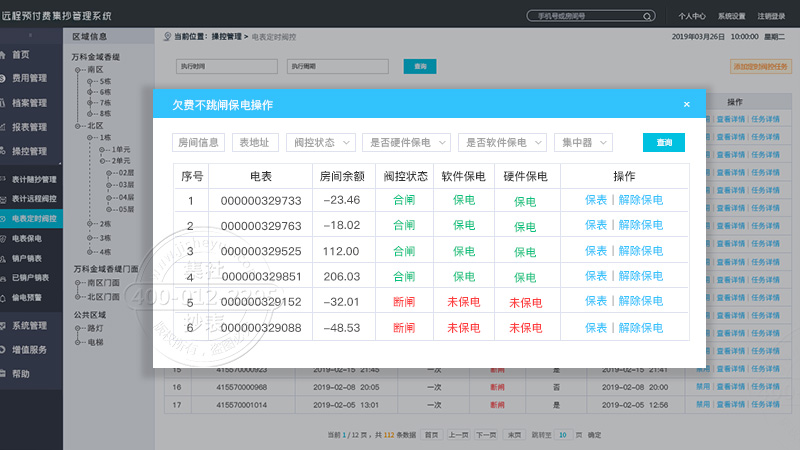Viewport: 800px width, 450px height.
Task: Open 档案管理 in the sidebar
Action: click(29, 102)
